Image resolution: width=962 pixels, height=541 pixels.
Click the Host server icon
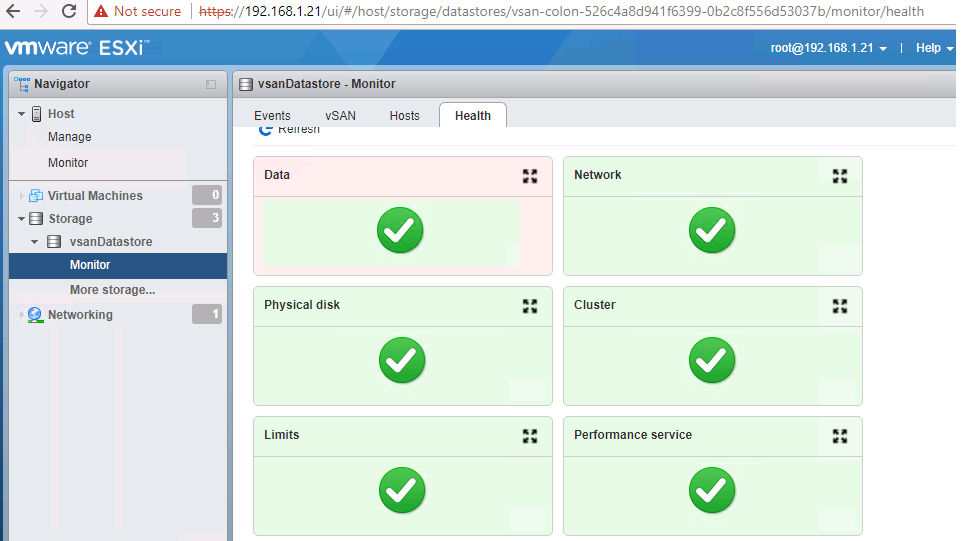coord(37,114)
